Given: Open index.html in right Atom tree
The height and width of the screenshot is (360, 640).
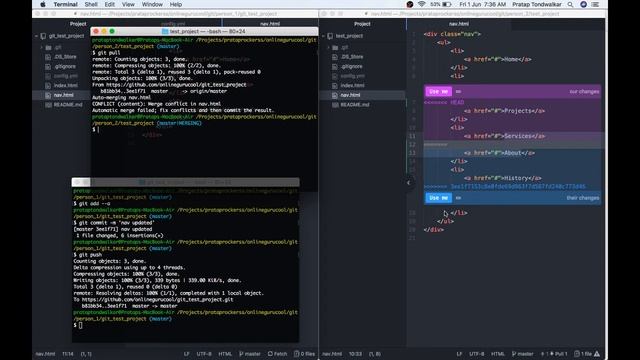Looking at the screenshot, I should [352, 85].
